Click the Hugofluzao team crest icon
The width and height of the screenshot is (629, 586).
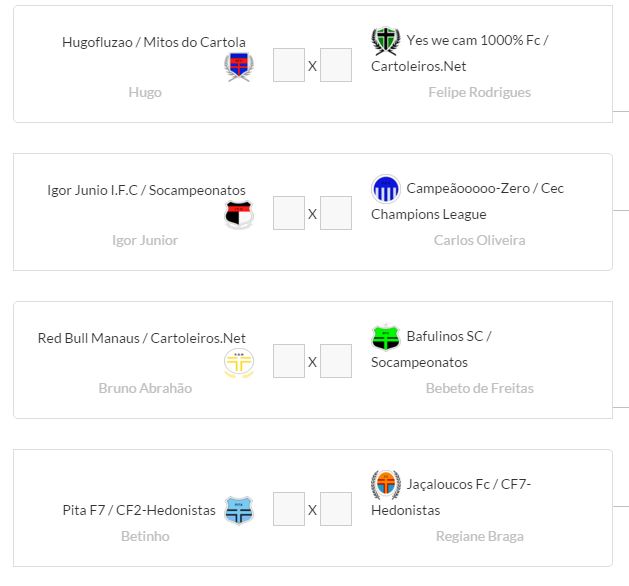coord(238,67)
